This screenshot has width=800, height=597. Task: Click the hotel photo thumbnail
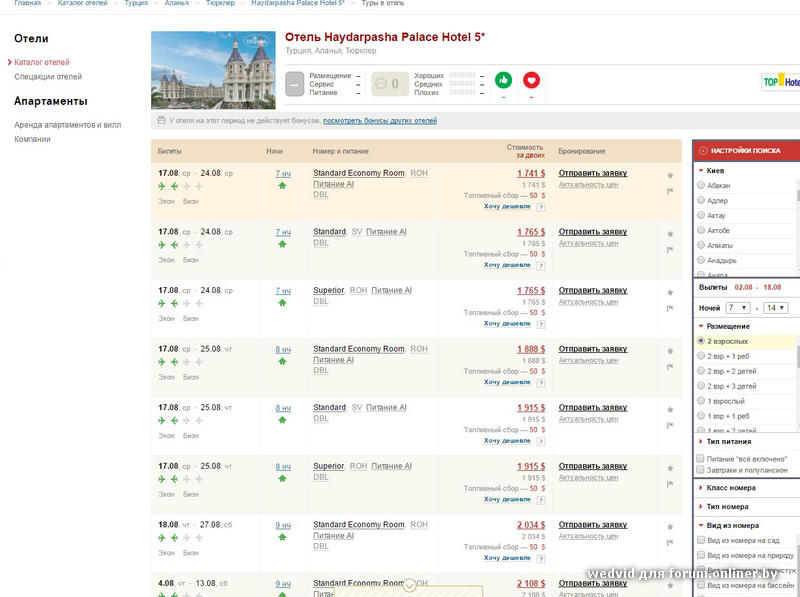[x=213, y=68]
